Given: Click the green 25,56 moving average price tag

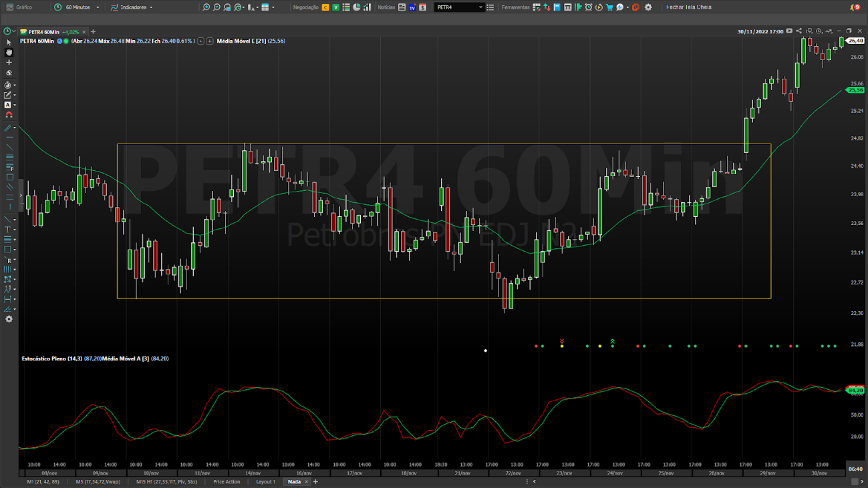Looking at the screenshot, I should [x=855, y=89].
